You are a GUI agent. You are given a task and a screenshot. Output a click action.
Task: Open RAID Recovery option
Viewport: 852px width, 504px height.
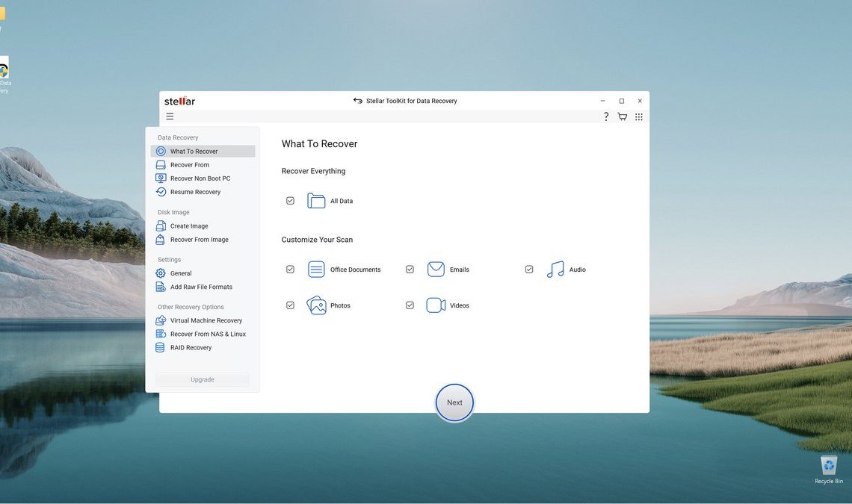[x=191, y=348]
